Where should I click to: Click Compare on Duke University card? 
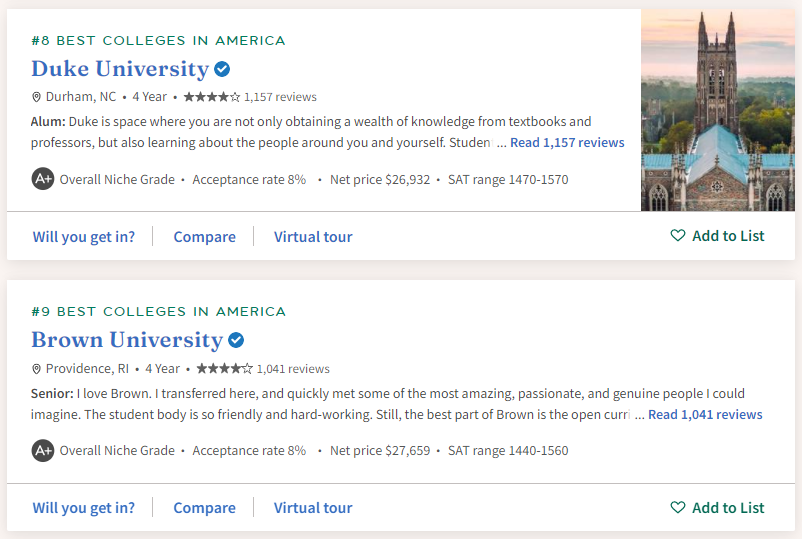click(x=204, y=237)
